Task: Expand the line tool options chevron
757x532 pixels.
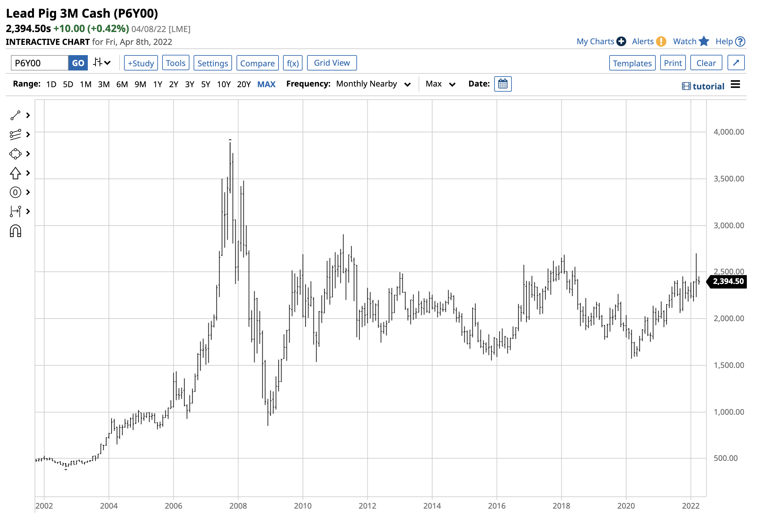Action: tap(28, 116)
